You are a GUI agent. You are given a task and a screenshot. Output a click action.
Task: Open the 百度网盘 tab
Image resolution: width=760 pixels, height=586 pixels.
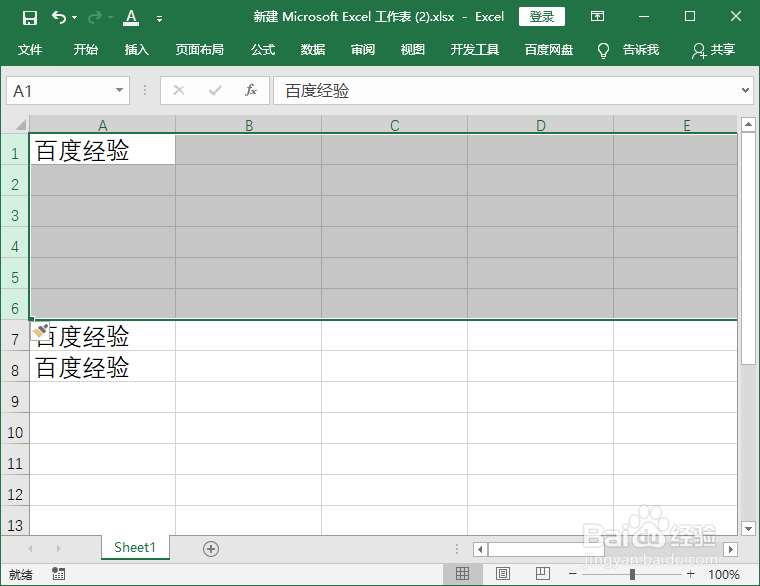549,49
